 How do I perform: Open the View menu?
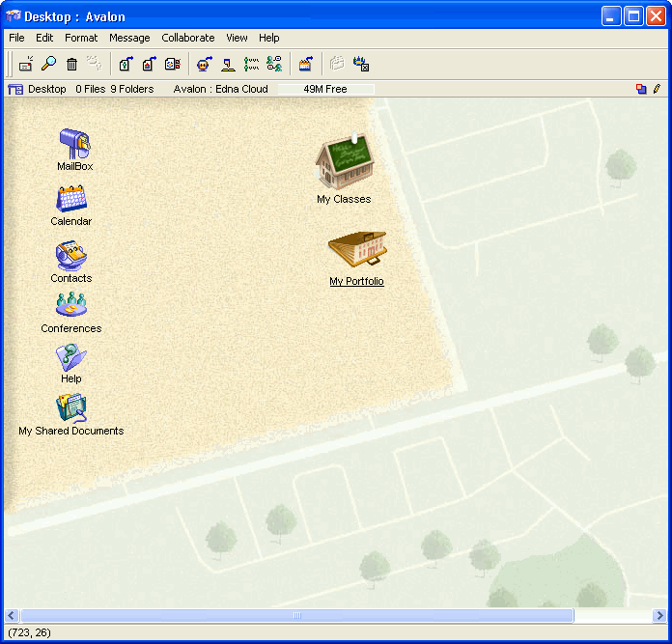pos(237,38)
